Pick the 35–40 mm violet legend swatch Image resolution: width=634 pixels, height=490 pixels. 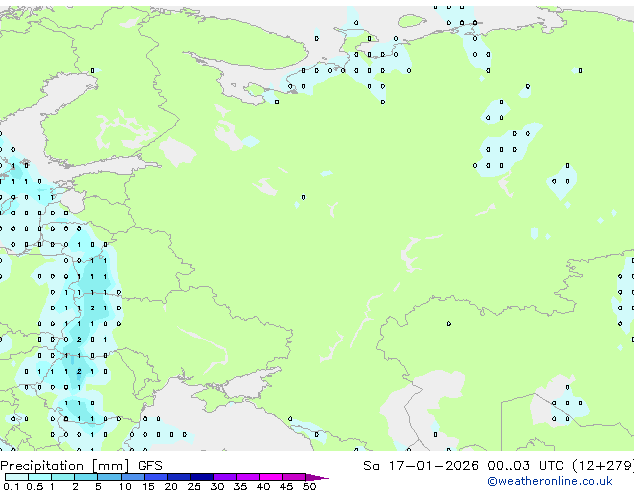tap(248, 477)
